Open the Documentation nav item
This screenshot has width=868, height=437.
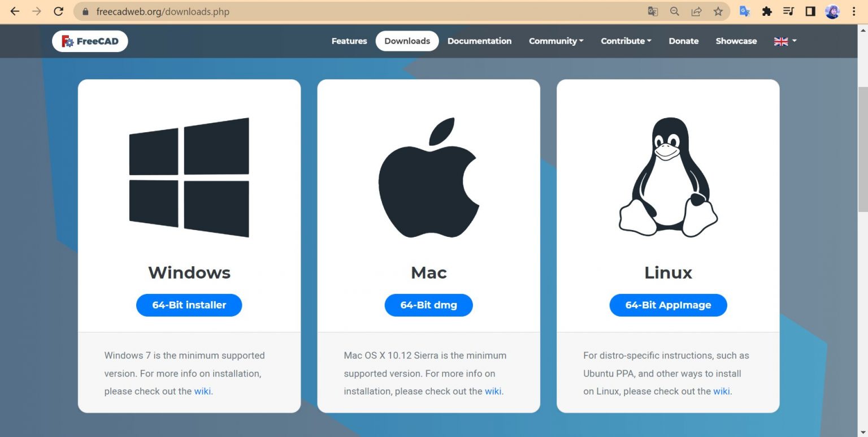(x=479, y=41)
